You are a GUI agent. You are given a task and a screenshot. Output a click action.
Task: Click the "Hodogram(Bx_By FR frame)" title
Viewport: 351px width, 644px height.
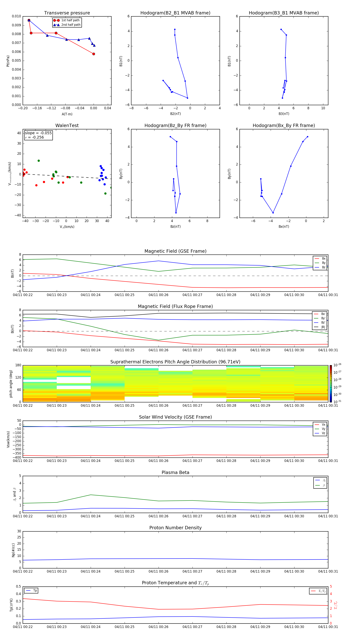point(284,125)
